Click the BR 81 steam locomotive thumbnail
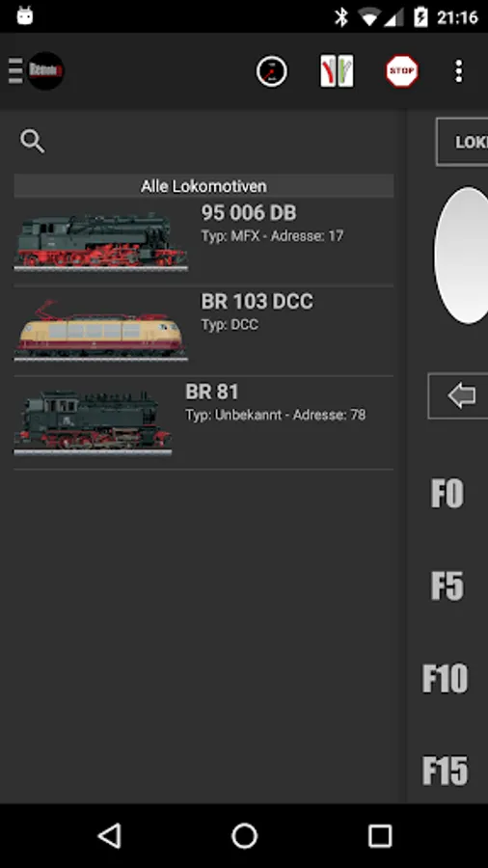This screenshot has height=868, width=488. (x=93, y=423)
